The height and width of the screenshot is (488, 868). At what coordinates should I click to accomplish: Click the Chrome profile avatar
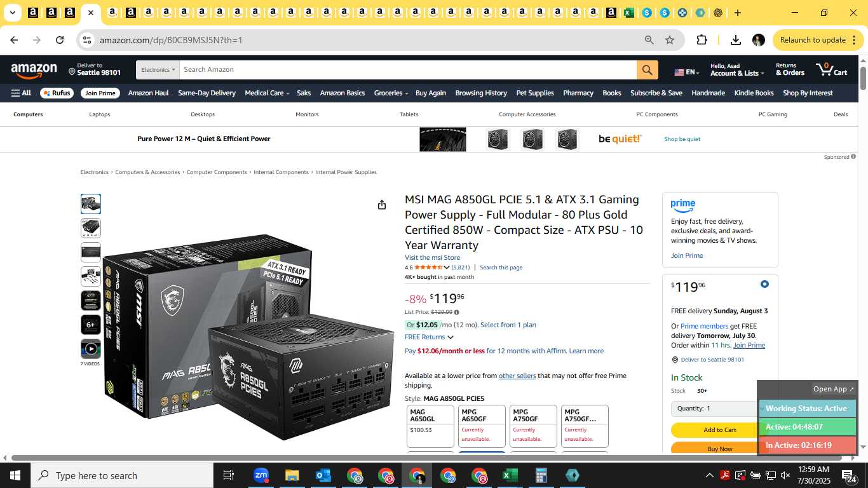pyautogui.click(x=758, y=40)
